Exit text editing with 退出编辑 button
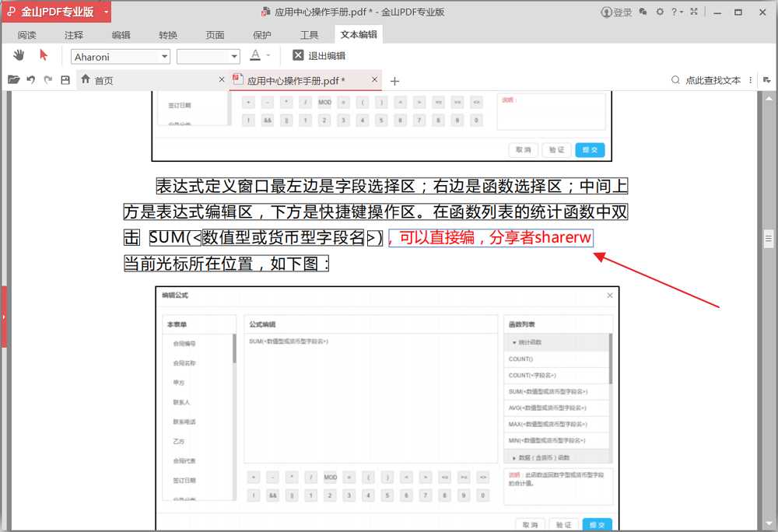The image size is (778, 532). 321,54
